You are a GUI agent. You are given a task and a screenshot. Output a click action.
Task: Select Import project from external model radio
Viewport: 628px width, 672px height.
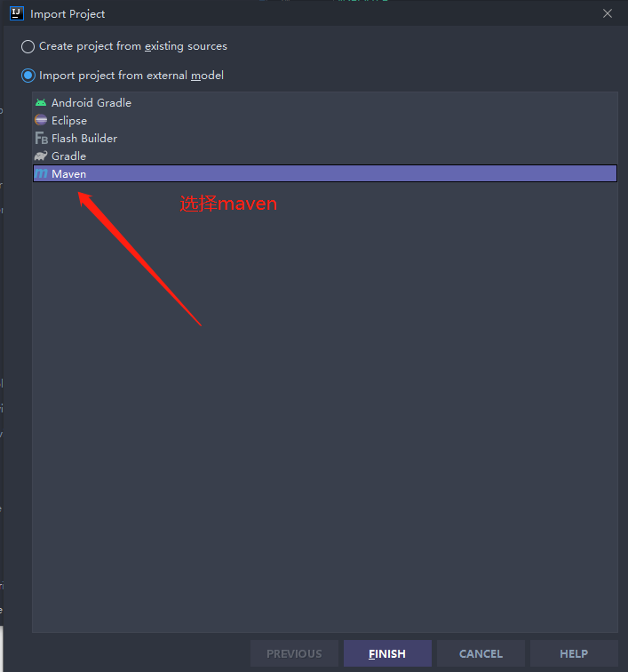28,76
